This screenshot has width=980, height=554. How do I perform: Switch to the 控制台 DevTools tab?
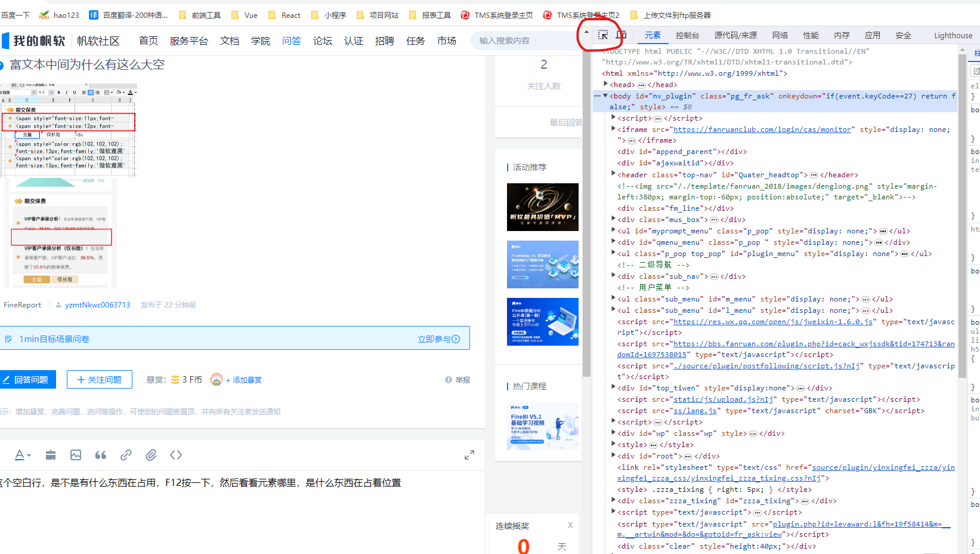[x=687, y=36]
